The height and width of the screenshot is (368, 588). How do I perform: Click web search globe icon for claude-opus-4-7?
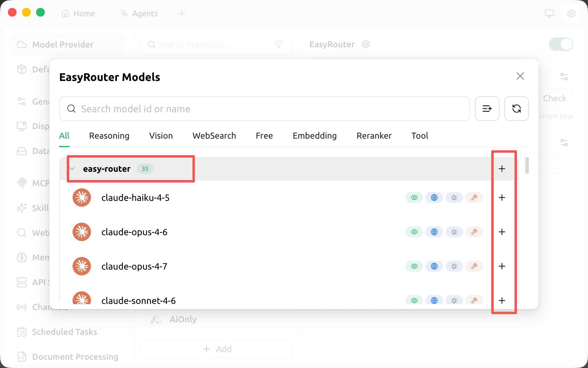(x=434, y=266)
